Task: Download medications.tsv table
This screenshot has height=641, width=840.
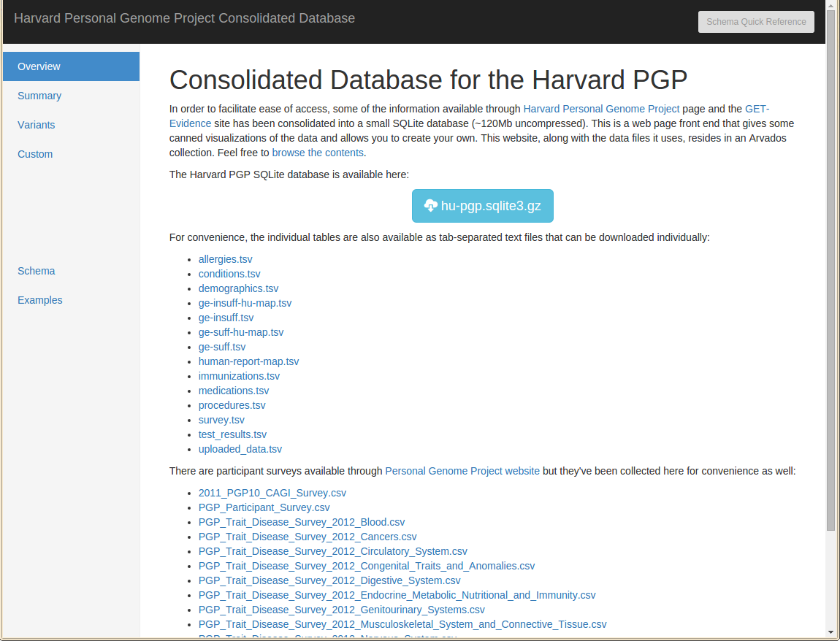Action: point(234,391)
